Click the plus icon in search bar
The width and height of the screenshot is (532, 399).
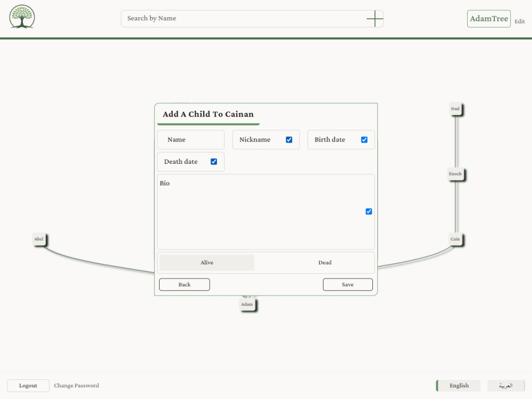375,19
